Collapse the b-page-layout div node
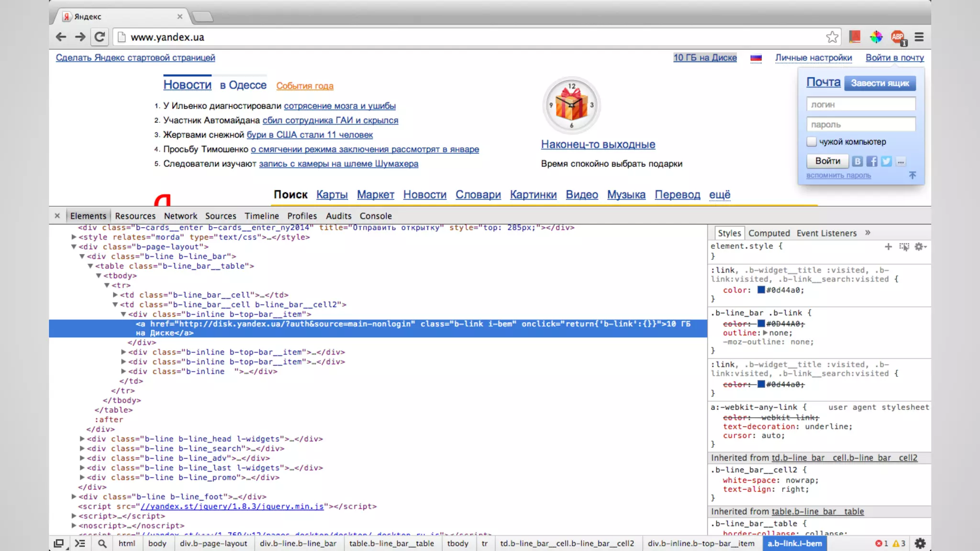The image size is (980, 551). coord(74,247)
